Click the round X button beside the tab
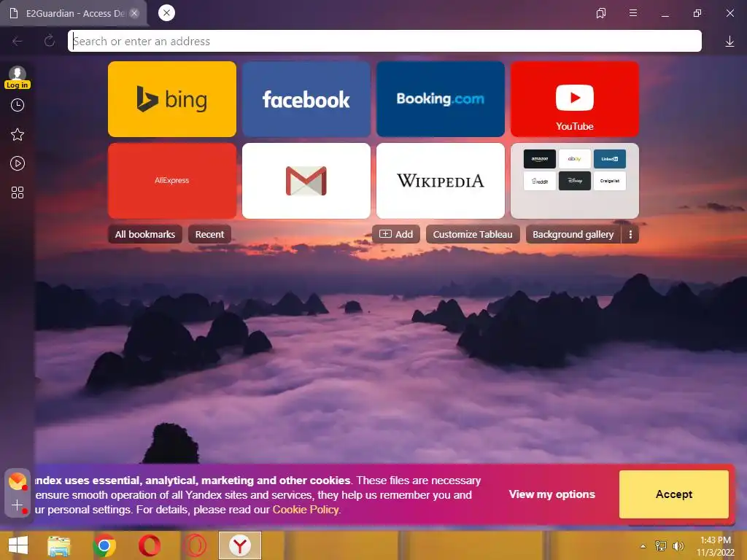Image resolution: width=747 pixels, height=560 pixels. click(166, 13)
